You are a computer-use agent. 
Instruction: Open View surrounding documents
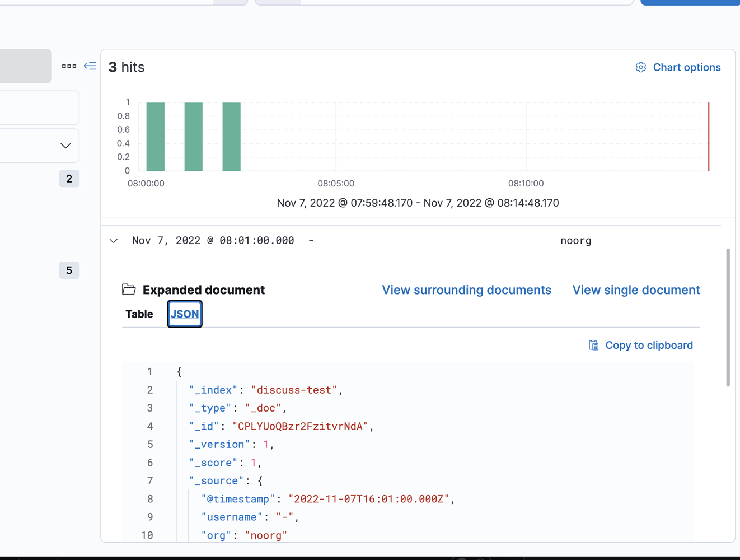[466, 290]
